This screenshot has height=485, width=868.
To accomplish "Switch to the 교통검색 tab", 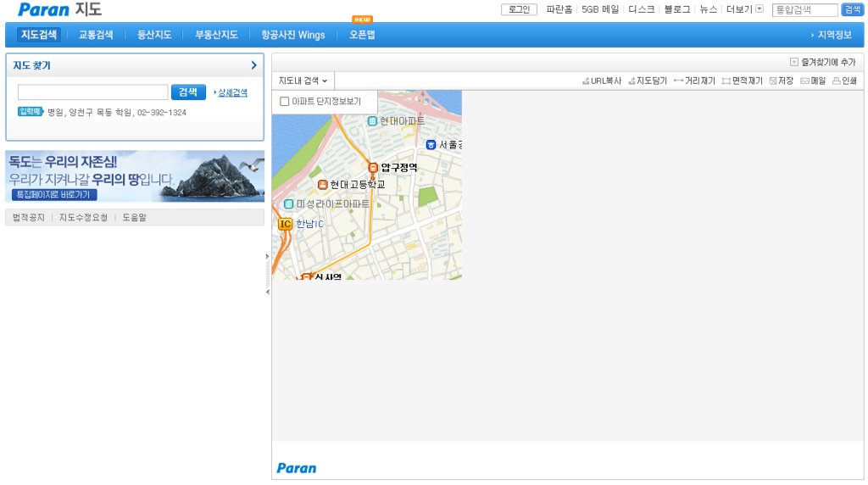I will click(96, 35).
